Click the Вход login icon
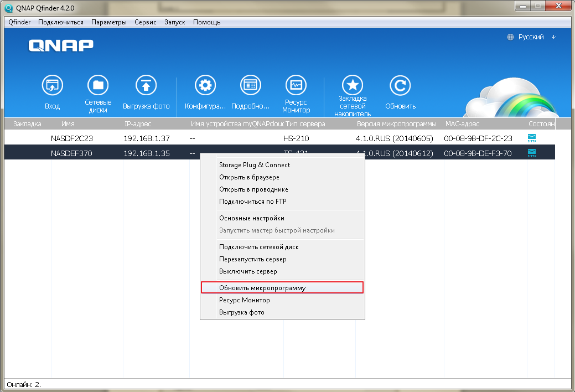Viewport: 575px width, 392px height. [53, 85]
